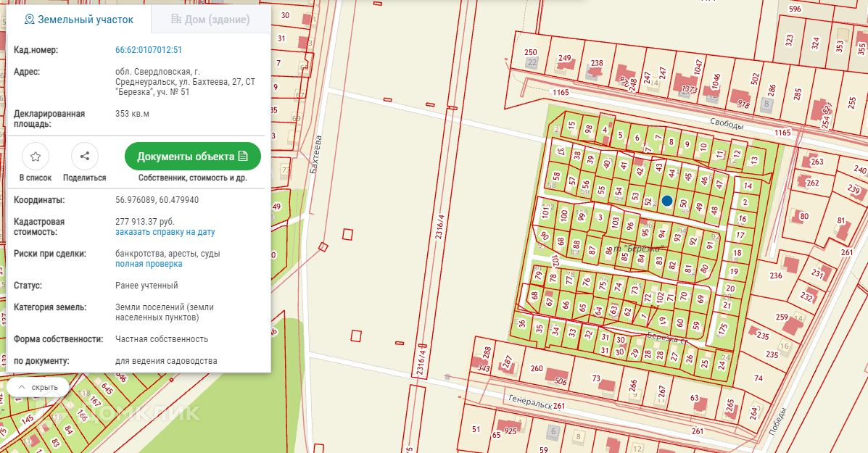
Task: Open cadastral number link 66:62:0107012:51
Action: click(x=149, y=50)
